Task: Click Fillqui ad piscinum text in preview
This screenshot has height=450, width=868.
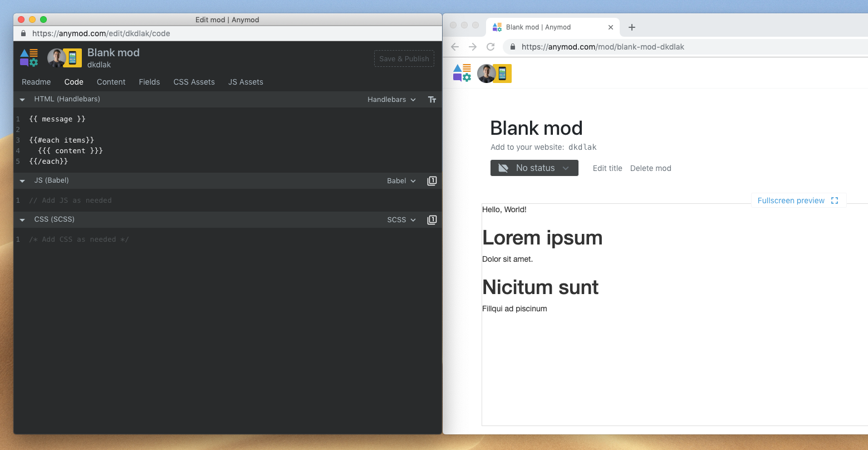Action: tap(514, 309)
